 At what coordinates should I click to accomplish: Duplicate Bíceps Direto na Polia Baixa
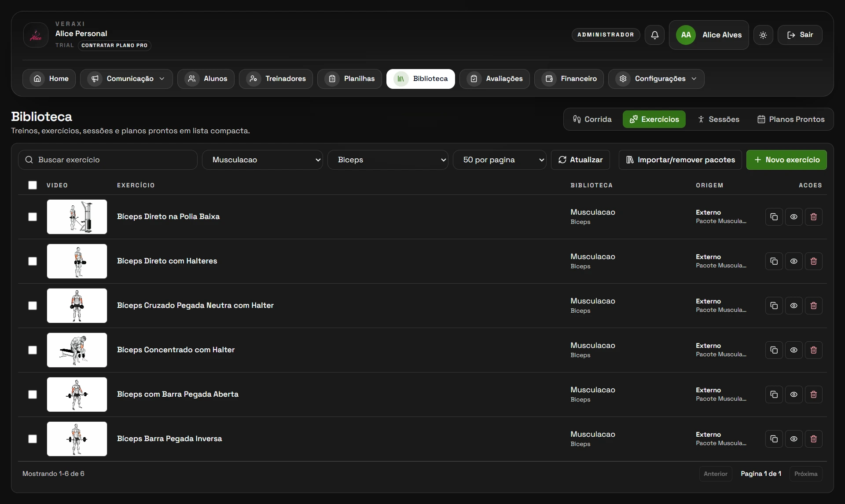[774, 217]
